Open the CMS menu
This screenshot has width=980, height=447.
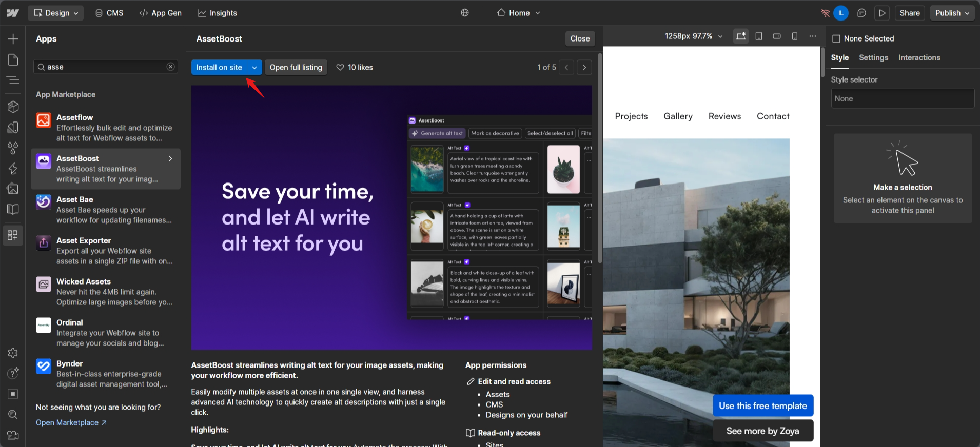(x=109, y=13)
